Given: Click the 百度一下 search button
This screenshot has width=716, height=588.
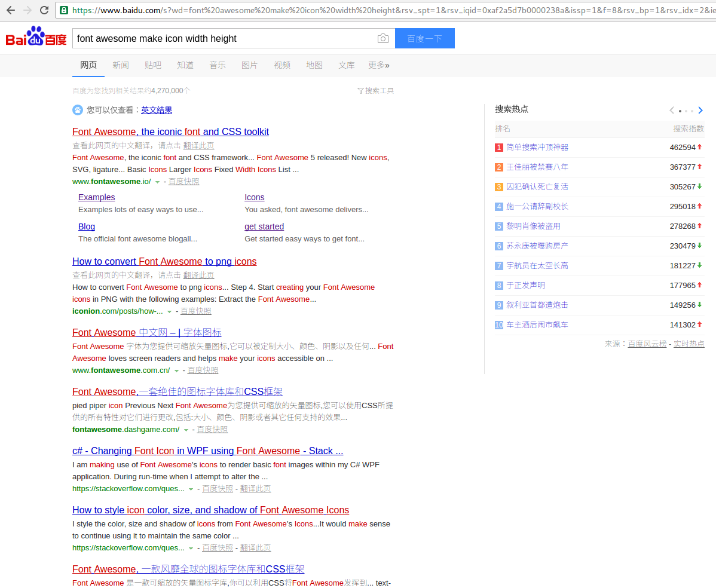Looking at the screenshot, I should (x=424, y=38).
